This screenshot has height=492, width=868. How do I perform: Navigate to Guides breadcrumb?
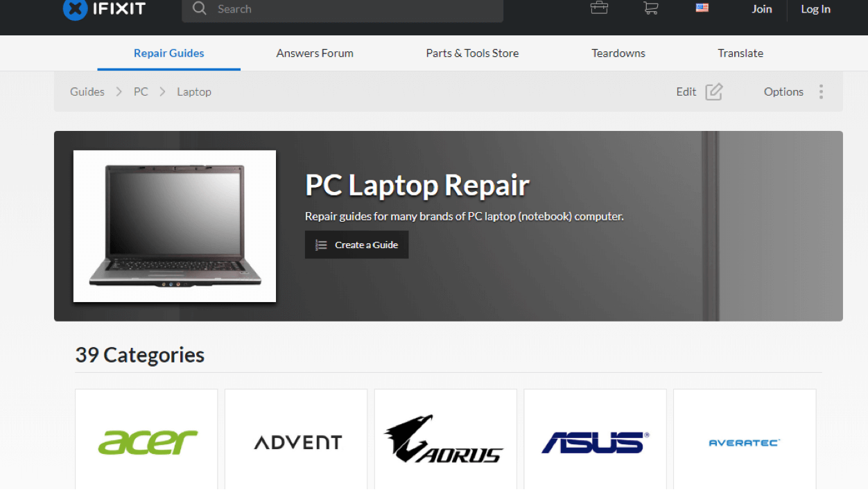(87, 91)
